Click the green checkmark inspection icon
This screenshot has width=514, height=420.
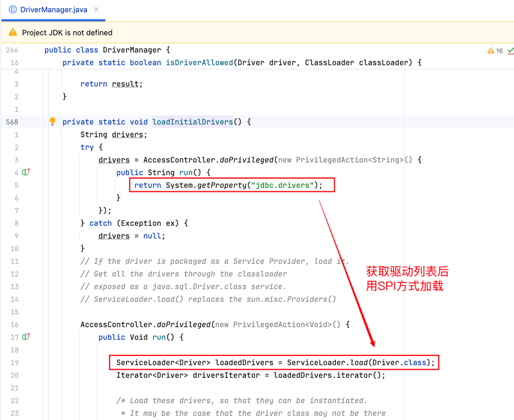pos(510,51)
